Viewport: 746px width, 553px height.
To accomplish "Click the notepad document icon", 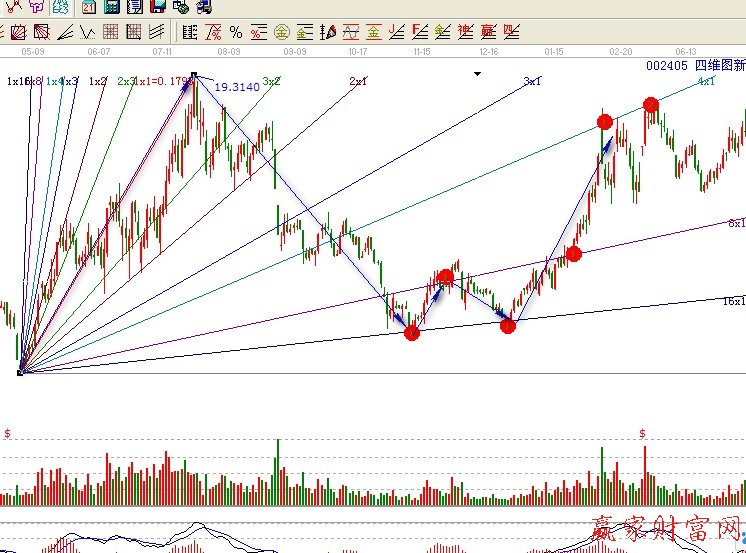I will pyautogui.click(x=134, y=7).
